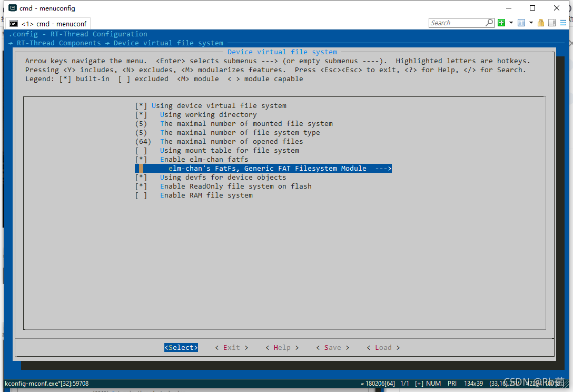Click 'The maximal number of mounted file system' label
Viewport: 573px width, 392px height.
pos(246,124)
